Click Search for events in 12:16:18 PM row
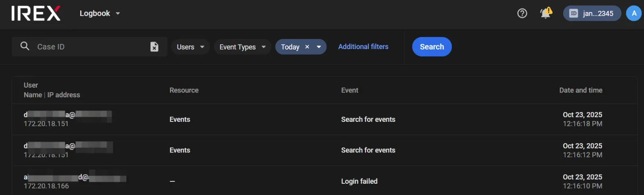This screenshot has height=195, width=644. pyautogui.click(x=368, y=119)
